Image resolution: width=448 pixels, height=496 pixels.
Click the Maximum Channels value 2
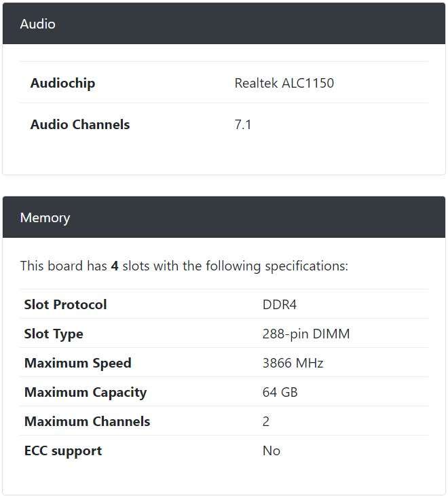[x=266, y=422]
